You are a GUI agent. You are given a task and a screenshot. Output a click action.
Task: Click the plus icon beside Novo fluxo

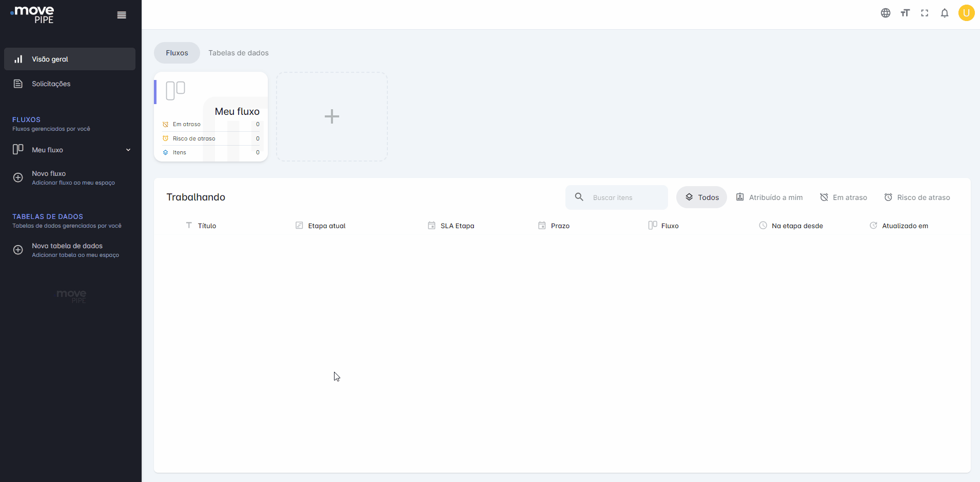(18, 177)
